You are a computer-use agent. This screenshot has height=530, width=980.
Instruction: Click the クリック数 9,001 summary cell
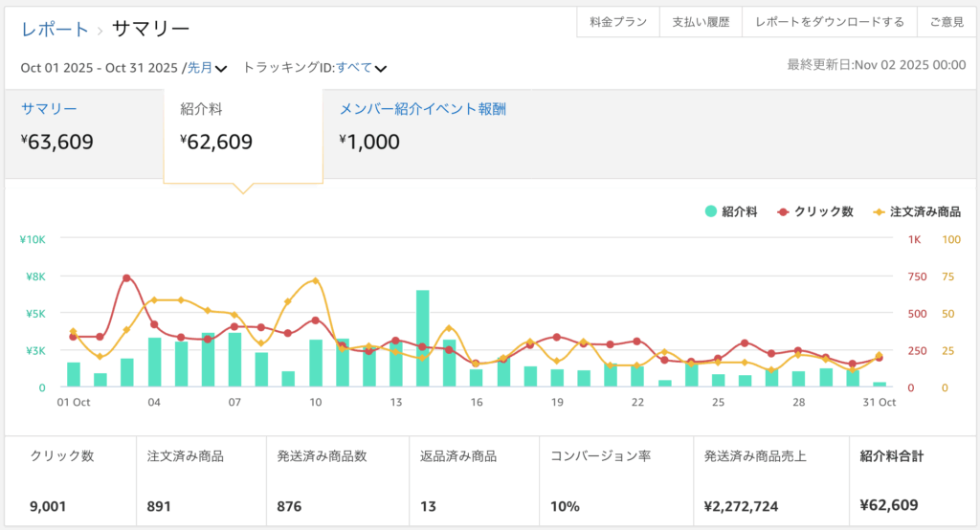71,480
